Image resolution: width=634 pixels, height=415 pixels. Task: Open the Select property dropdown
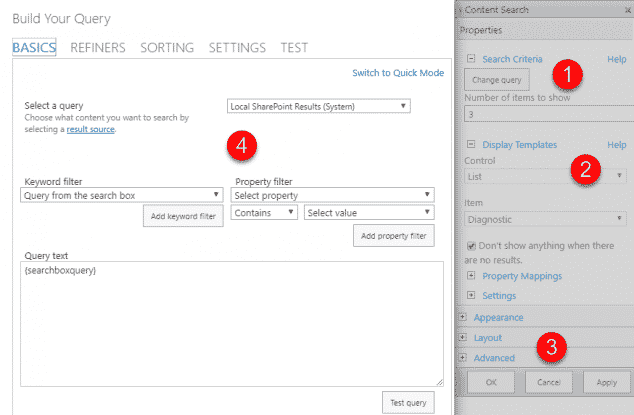[333, 195]
